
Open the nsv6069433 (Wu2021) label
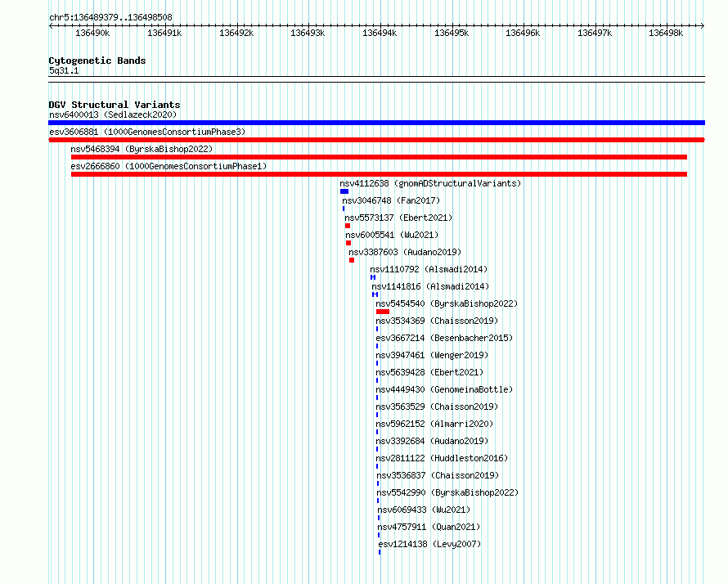[x=424, y=510]
